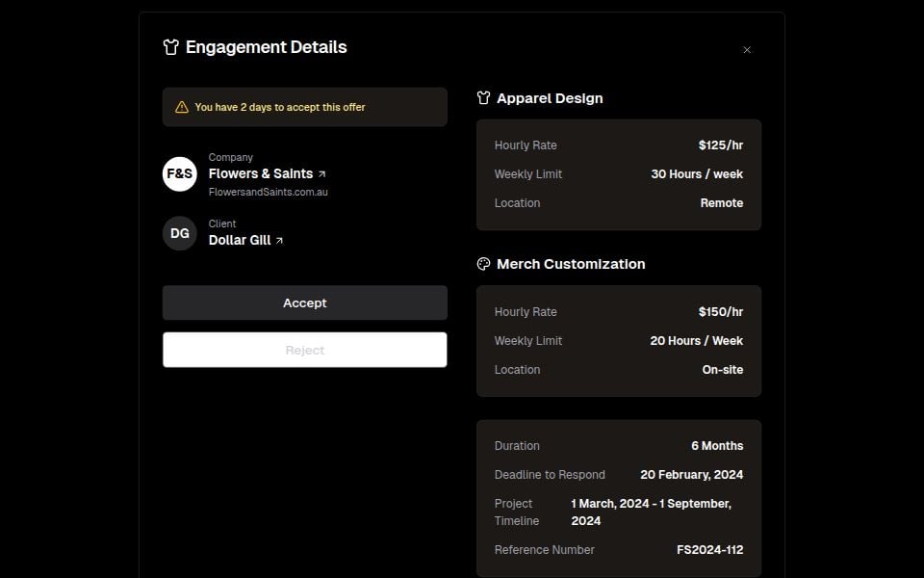Select the 20 February, 2024 deadline date
This screenshot has height=578, width=924.
[691, 475]
